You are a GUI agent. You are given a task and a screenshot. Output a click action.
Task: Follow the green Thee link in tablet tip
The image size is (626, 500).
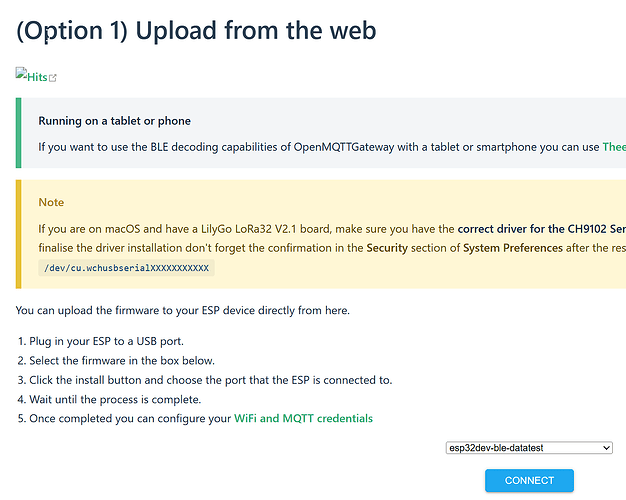coord(614,147)
